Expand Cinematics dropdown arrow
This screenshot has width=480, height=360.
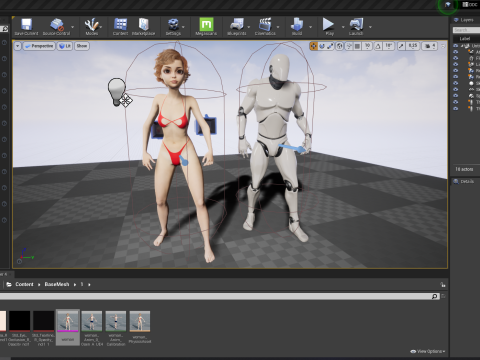point(278,27)
